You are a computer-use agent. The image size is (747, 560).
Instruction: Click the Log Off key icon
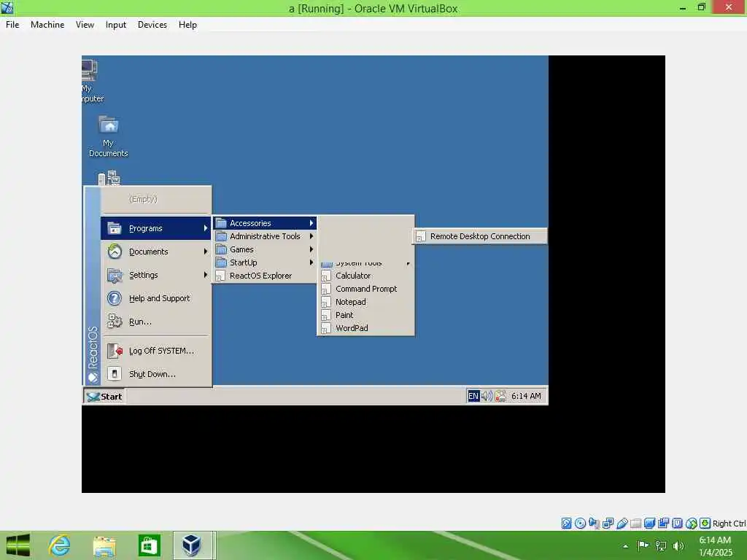pos(115,351)
